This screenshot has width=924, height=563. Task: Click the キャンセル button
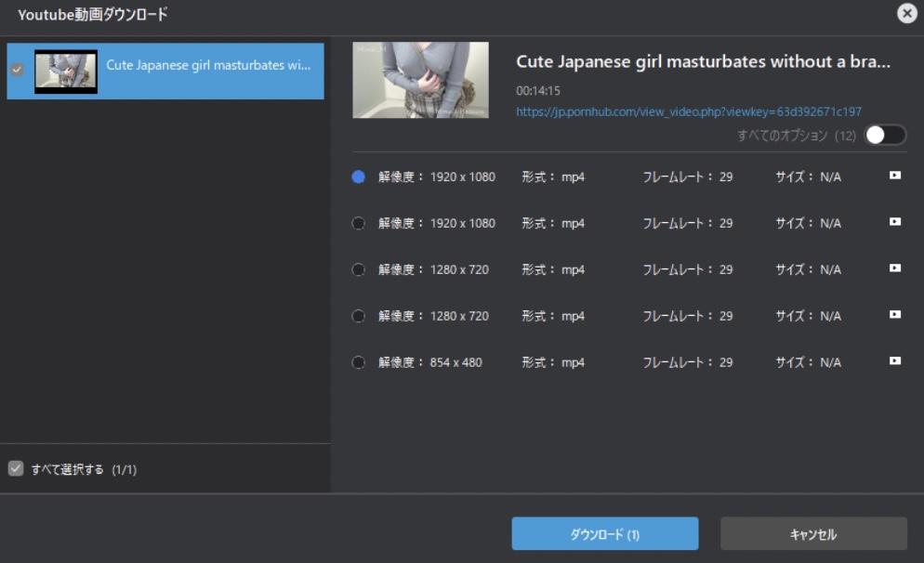813,533
